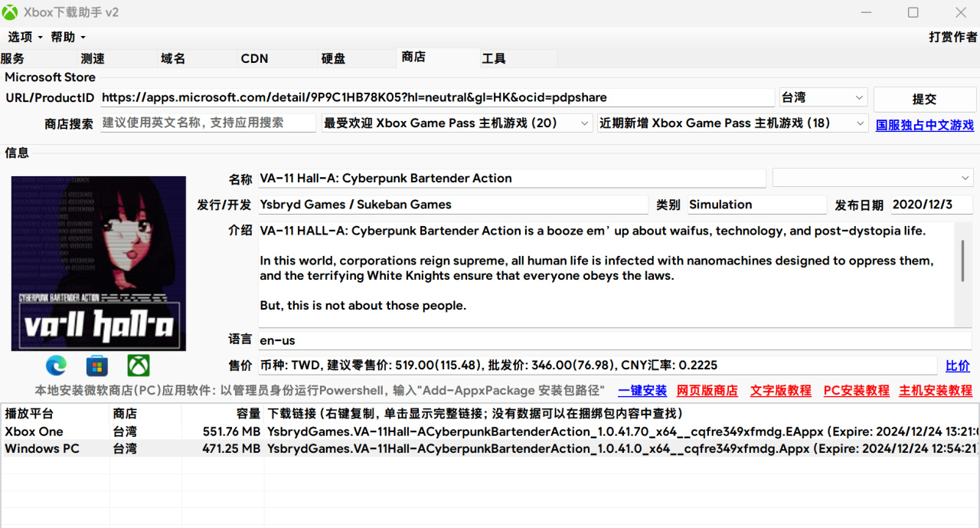Maximize the Xbox下载助手 window
This screenshot has width=980, height=528.
tap(913, 12)
